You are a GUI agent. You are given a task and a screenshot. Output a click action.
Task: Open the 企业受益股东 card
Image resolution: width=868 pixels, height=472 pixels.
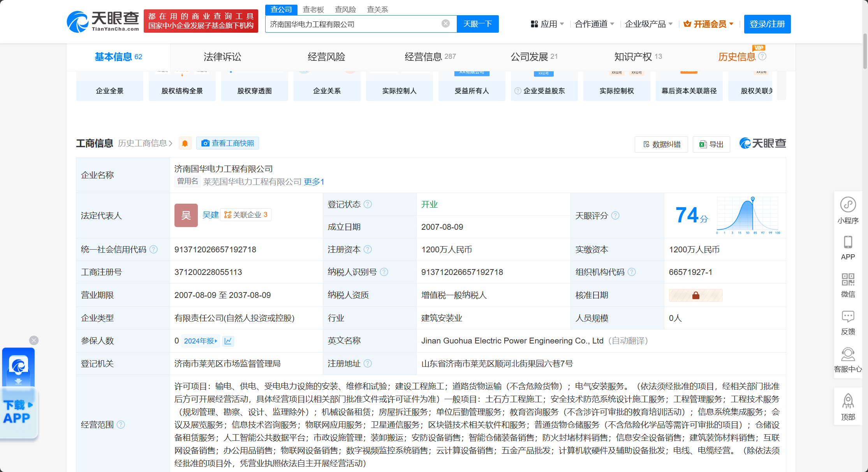(x=544, y=86)
